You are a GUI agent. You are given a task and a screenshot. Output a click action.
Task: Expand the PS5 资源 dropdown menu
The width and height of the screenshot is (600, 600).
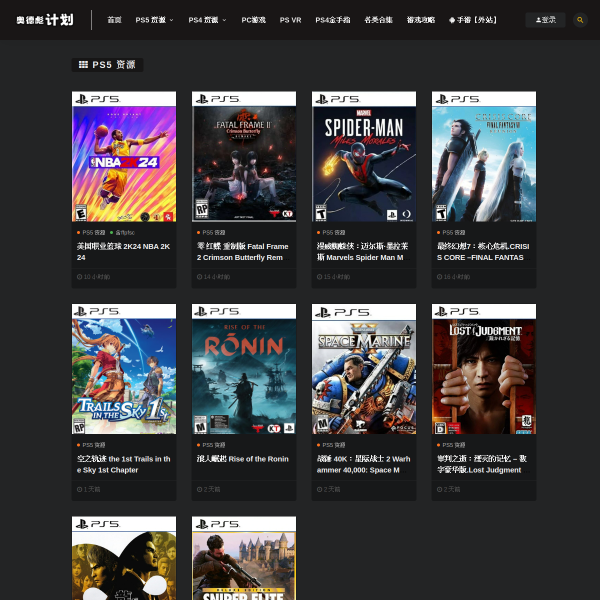(x=155, y=20)
